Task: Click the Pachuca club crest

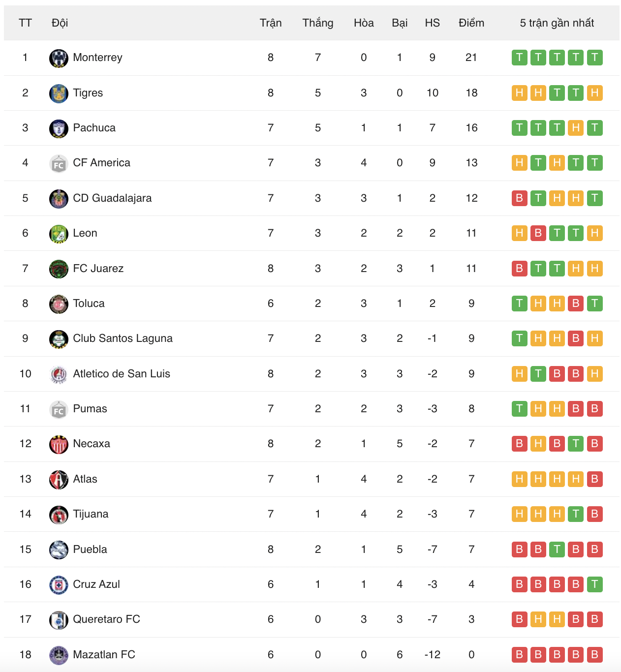Action: coord(59,128)
